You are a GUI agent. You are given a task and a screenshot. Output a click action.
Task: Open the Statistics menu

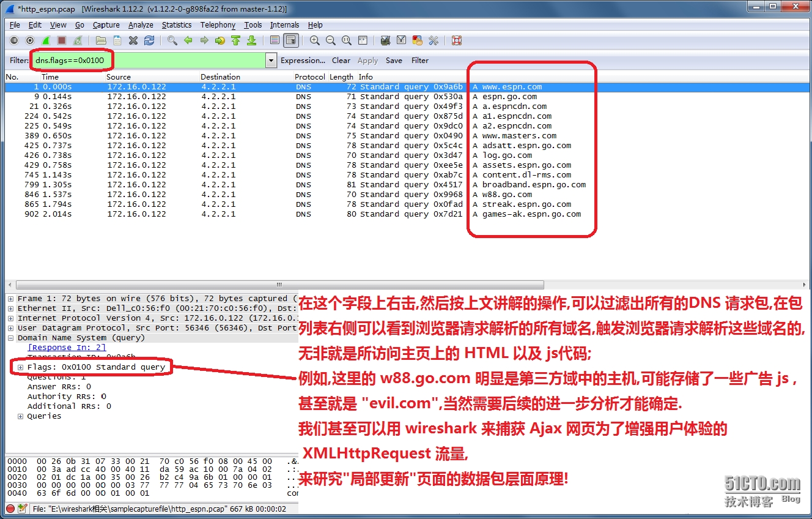pos(177,25)
